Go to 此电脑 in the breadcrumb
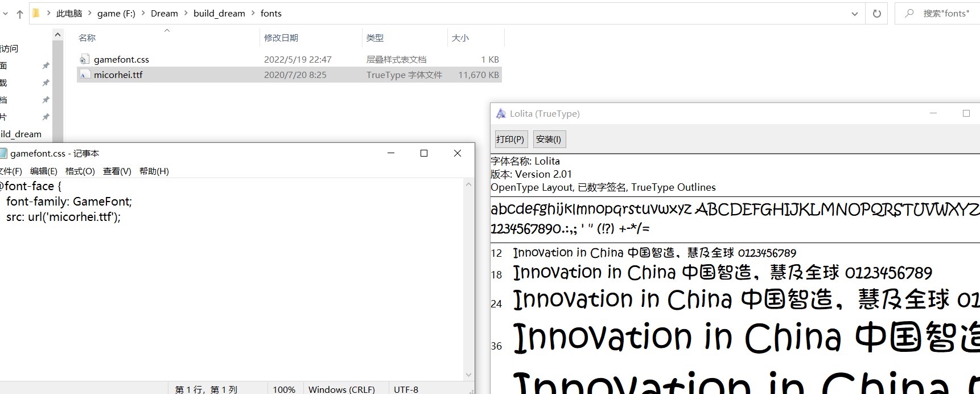Viewport: 980px width, 394px height. (69, 13)
